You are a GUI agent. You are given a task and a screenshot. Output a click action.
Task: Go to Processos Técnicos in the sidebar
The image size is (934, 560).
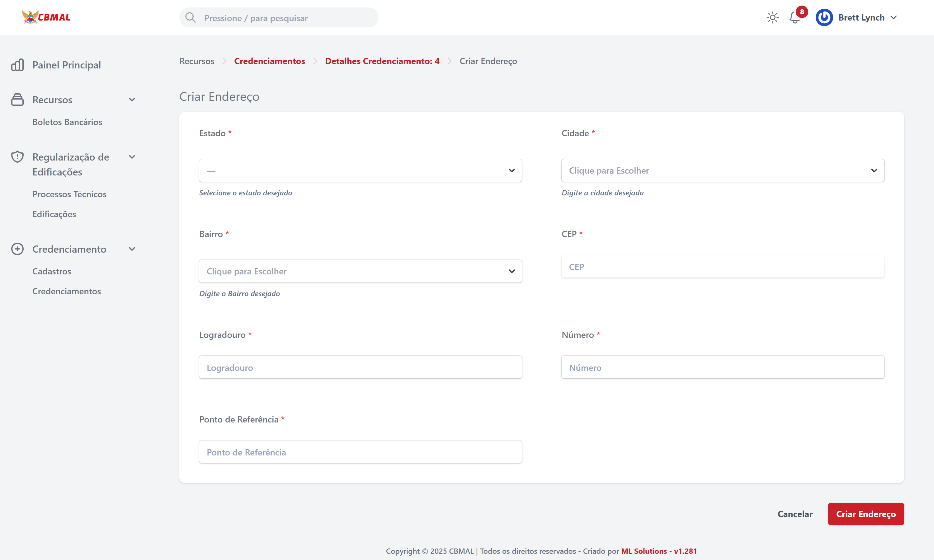(x=69, y=194)
